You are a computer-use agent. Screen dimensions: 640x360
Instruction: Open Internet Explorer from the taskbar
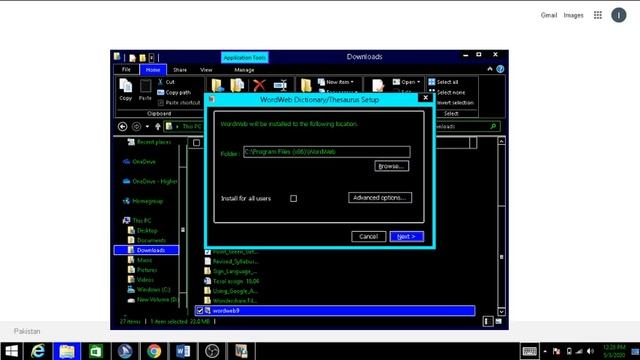coord(38,351)
